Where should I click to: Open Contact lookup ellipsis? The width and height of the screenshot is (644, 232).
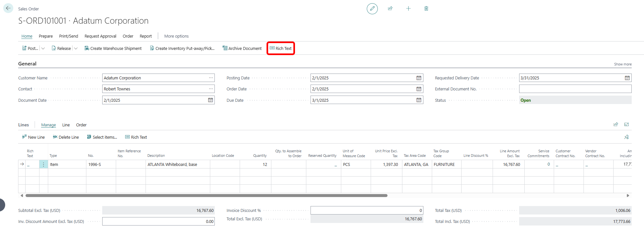click(211, 89)
